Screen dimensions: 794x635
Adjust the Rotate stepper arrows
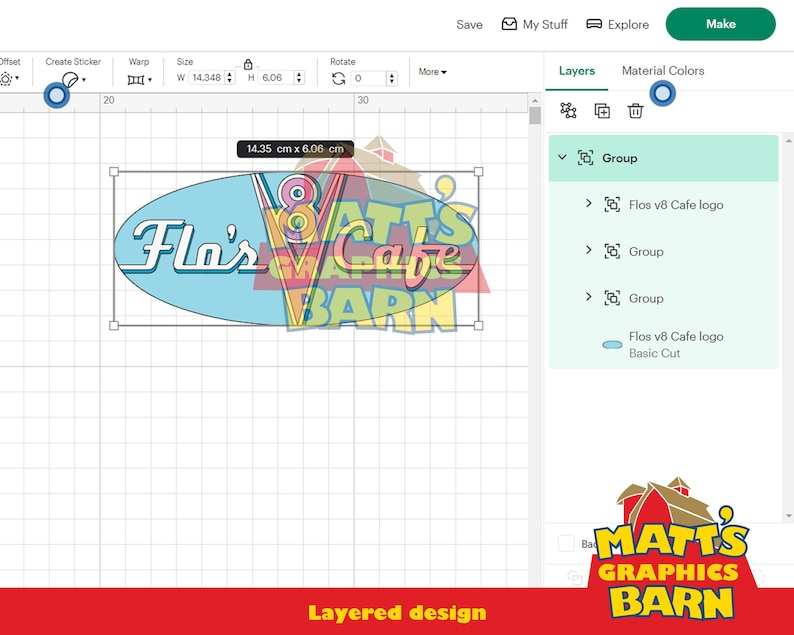391,78
